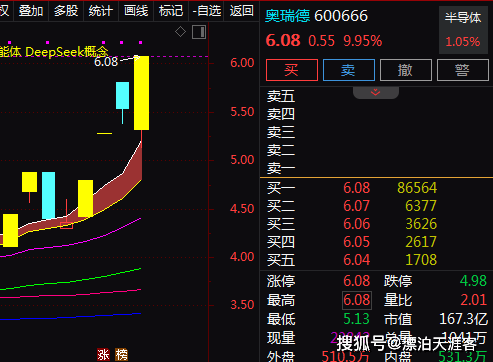Click the 卖一 ask row label
The height and width of the screenshot is (362, 493).
pos(281,169)
